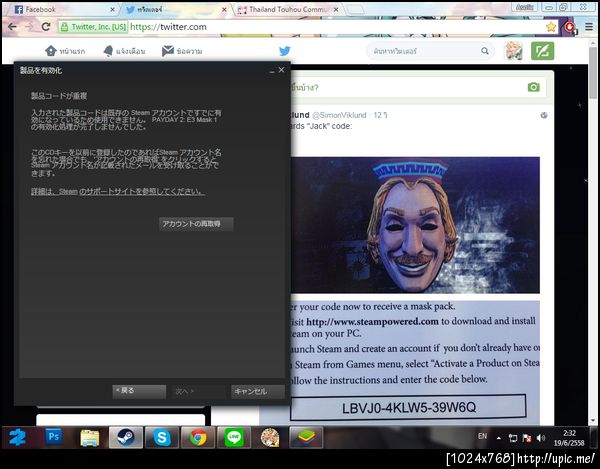
Task: Add photo with camera icon in tweet box
Action: tap(533, 87)
